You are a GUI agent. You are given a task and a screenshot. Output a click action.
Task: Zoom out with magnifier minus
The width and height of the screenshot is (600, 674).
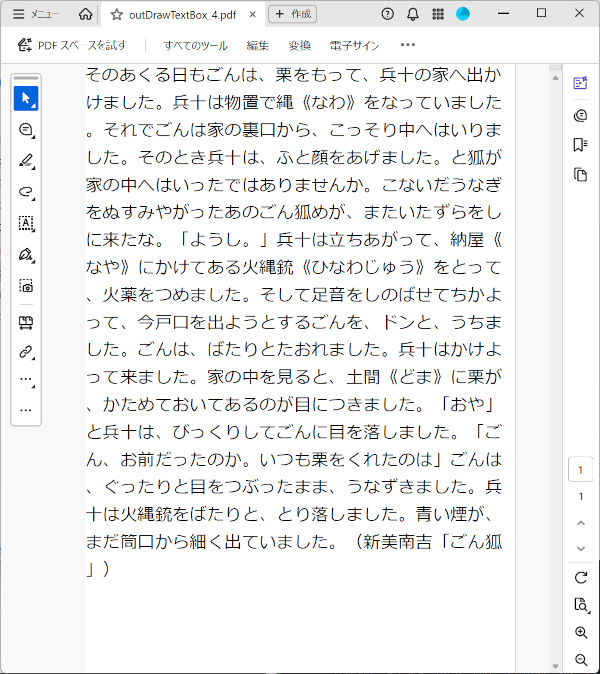point(581,659)
